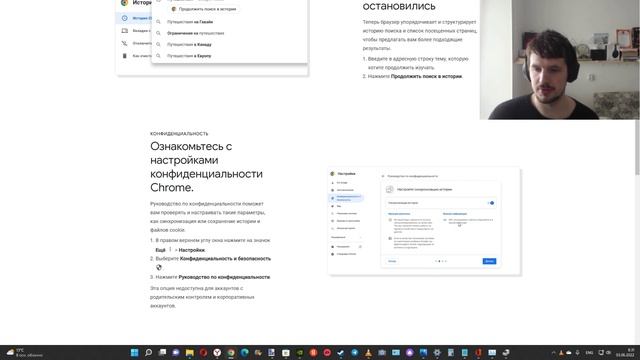Click the Chrome privacy settings illustration
640x360 pixels.
coord(424,221)
